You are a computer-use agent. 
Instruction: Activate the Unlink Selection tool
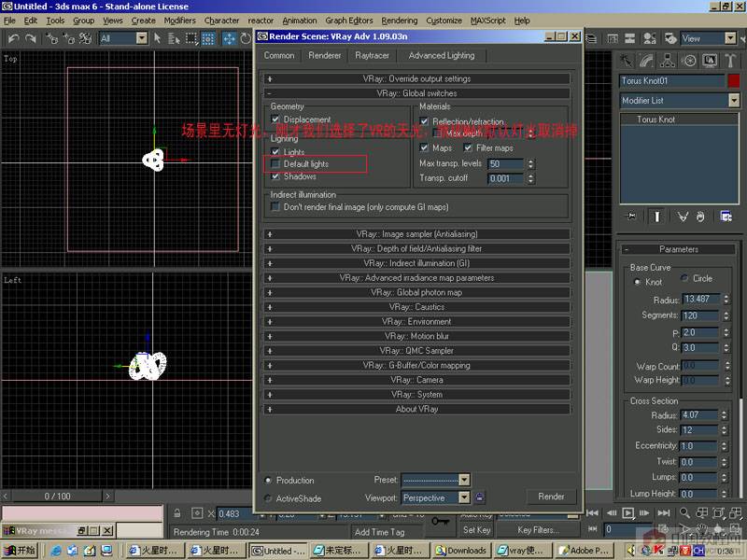tap(68, 38)
